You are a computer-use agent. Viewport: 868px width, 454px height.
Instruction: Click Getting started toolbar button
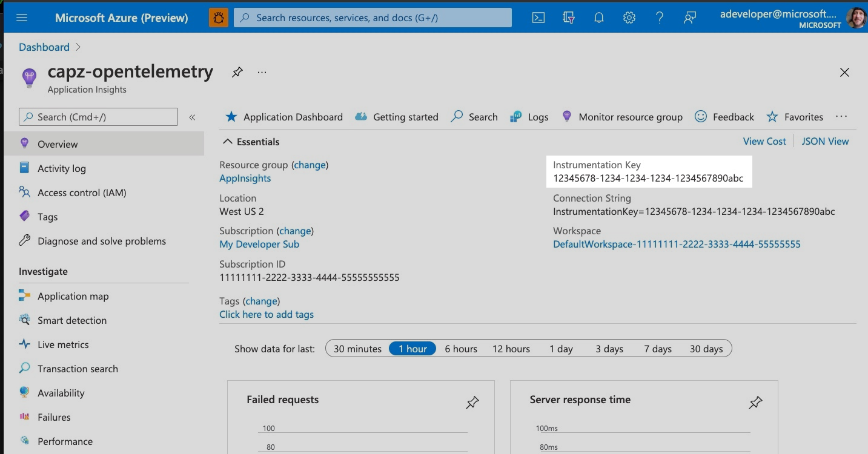[x=396, y=117]
